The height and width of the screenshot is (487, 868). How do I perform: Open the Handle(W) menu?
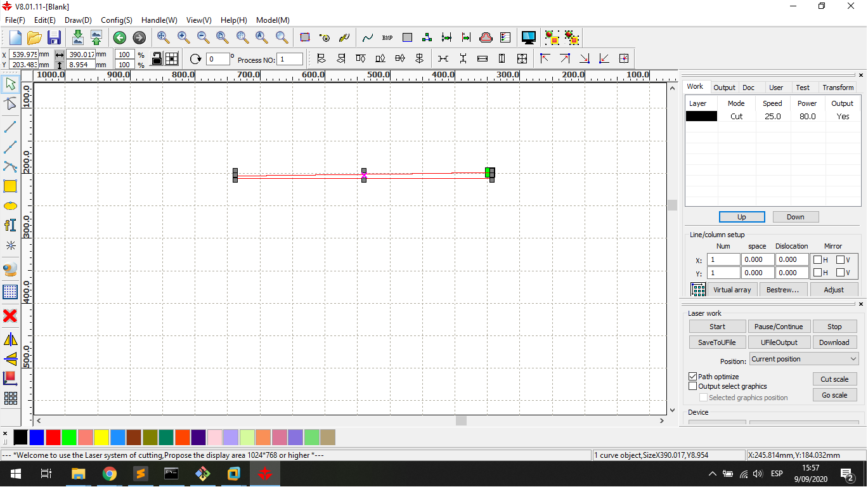159,20
